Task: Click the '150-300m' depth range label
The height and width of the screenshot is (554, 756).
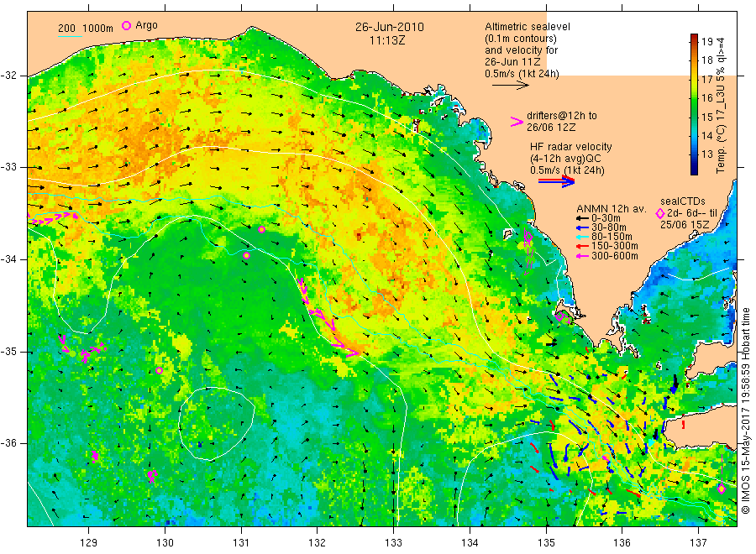Action: (615, 246)
